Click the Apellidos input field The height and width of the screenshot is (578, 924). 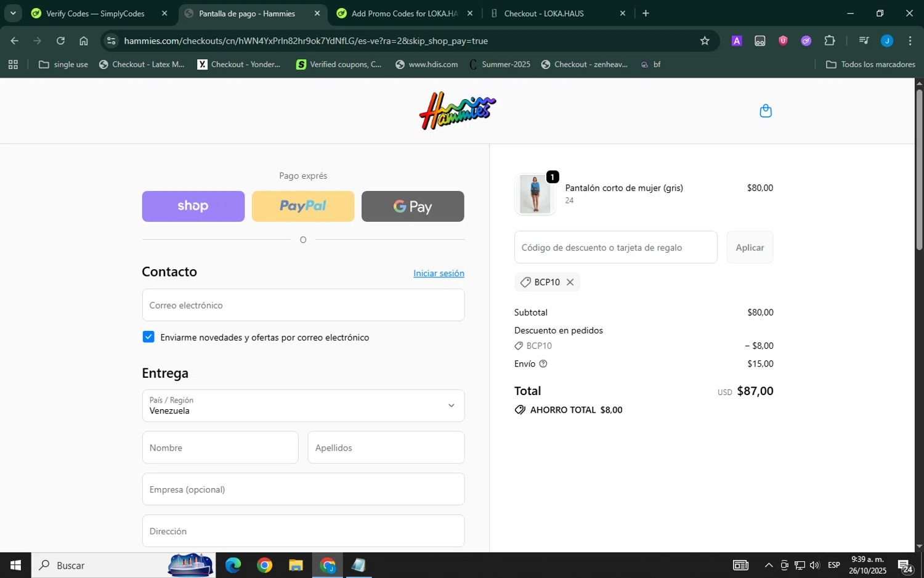tap(386, 447)
